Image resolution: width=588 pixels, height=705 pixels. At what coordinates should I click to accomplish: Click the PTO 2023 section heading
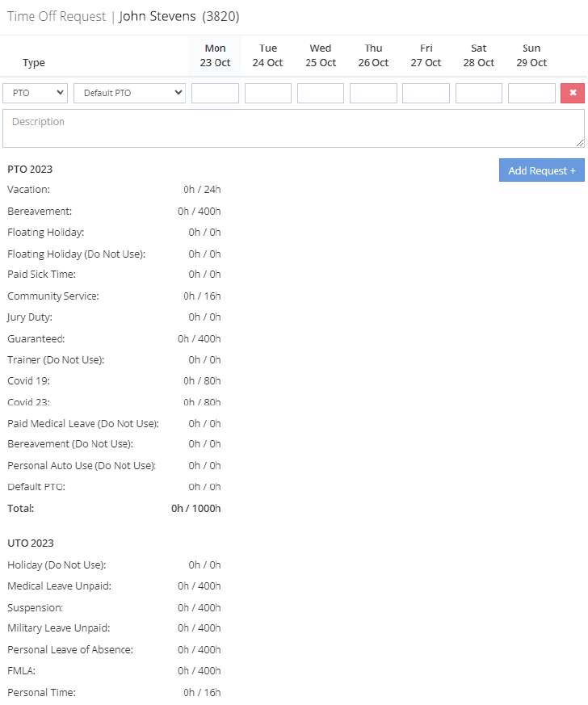coord(28,169)
